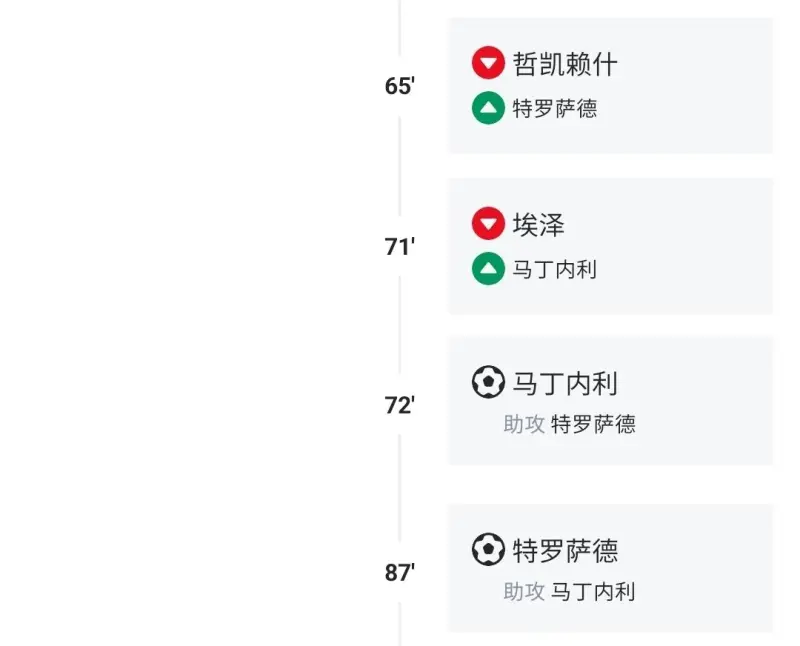Click the soccer ball goal icon at 72'
The image size is (800, 646).
click(488, 382)
